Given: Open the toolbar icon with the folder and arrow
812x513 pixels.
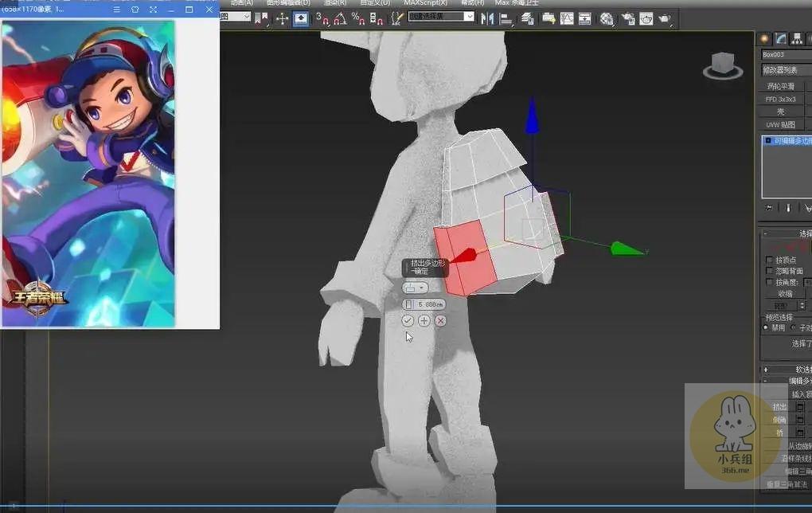Looking at the screenshot, I should [548, 19].
